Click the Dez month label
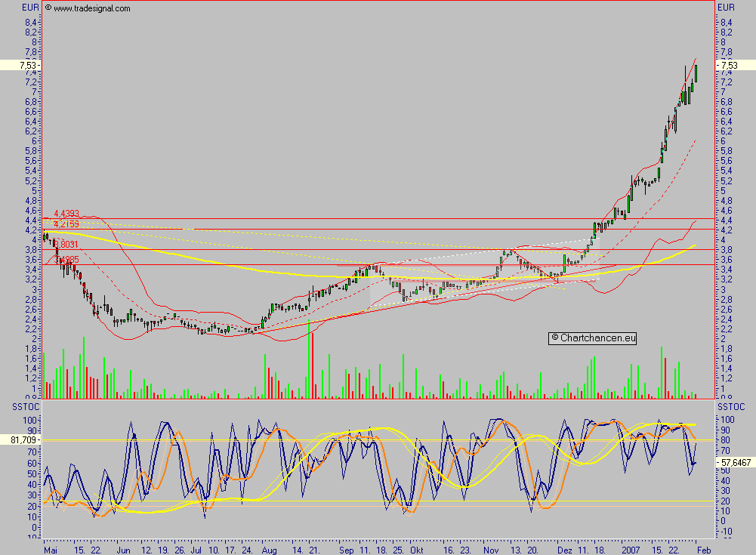Viewport: 756px width, 555px height. [565, 550]
